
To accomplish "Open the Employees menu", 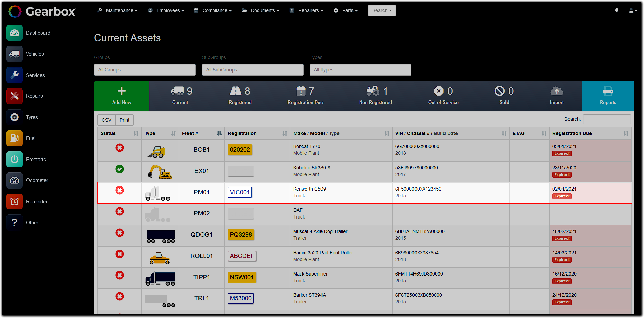I will click(x=166, y=10).
